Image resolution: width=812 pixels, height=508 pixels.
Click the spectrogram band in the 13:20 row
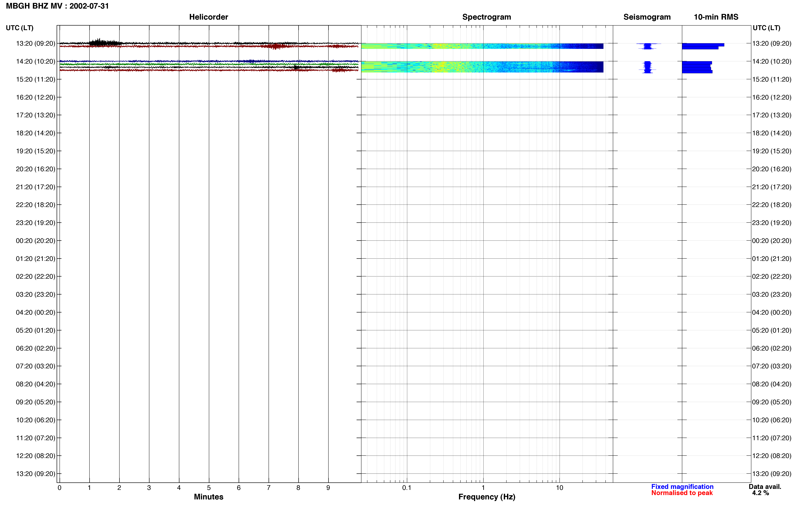point(482,46)
